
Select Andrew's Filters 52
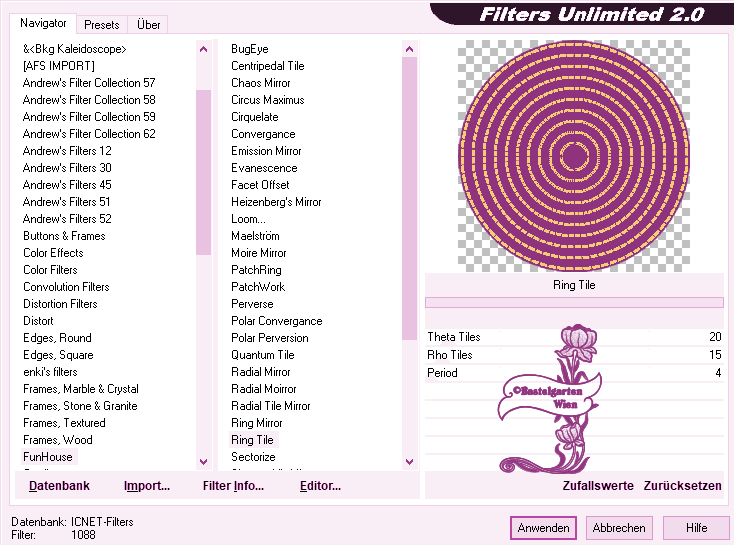67,219
